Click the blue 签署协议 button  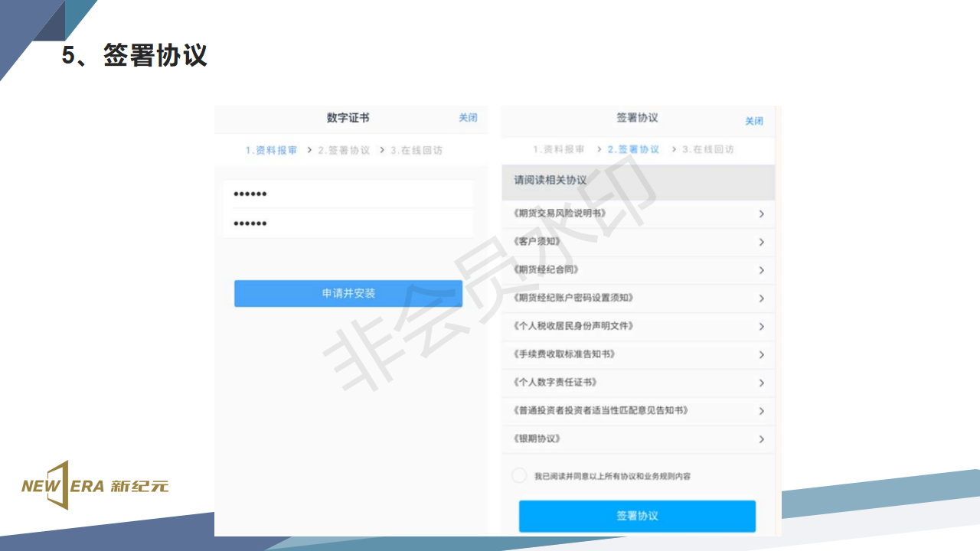pos(637,516)
